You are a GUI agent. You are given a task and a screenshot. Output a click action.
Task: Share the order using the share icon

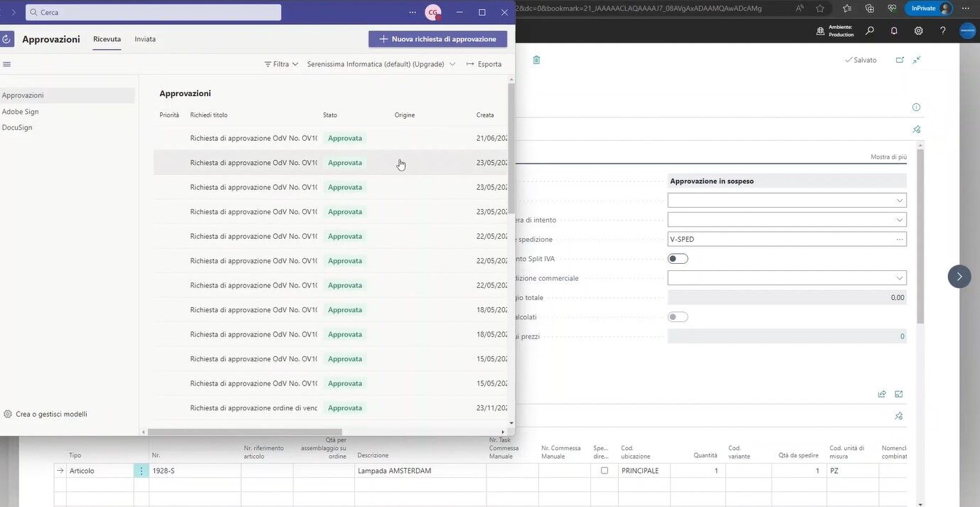[881, 394]
